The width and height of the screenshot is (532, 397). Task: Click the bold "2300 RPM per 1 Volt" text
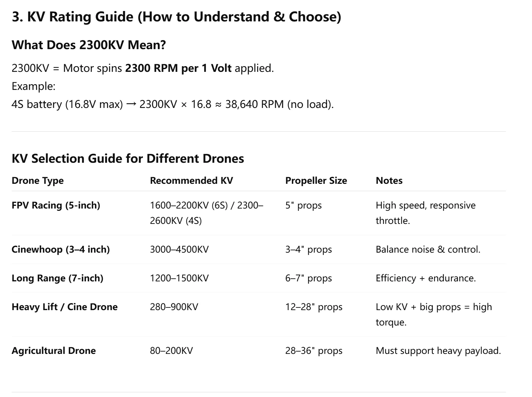coord(178,68)
